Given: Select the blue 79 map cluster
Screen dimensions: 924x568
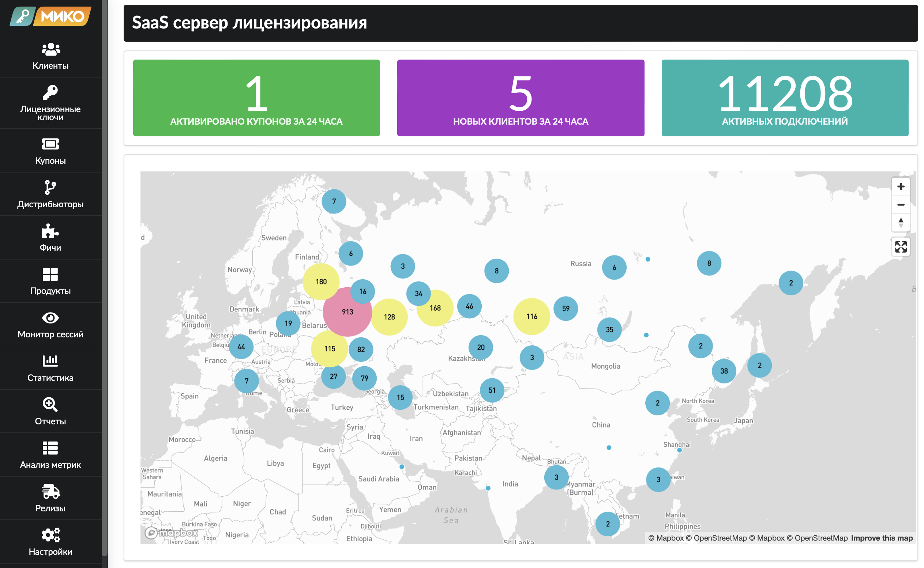Looking at the screenshot, I should pyautogui.click(x=364, y=378).
